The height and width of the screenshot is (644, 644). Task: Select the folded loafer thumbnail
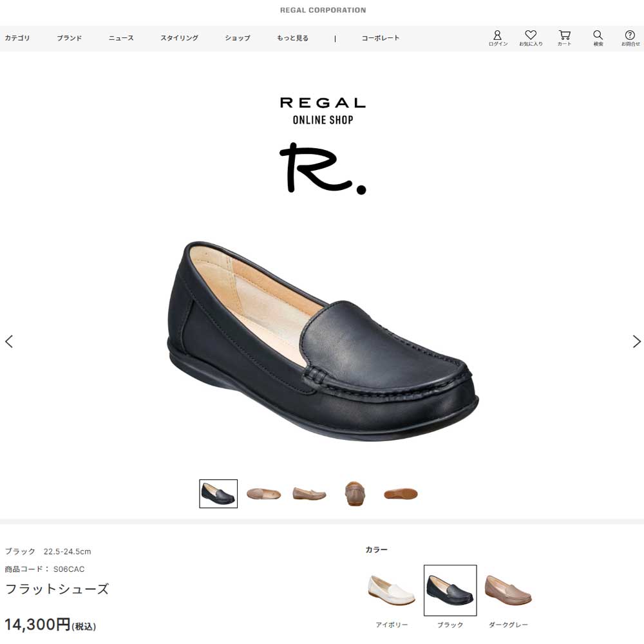coord(354,493)
